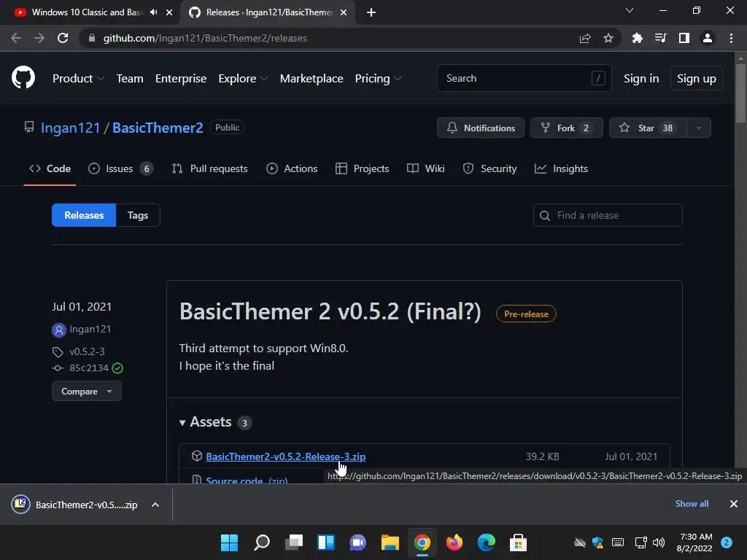
Task: Download BasicThemer2-v0.5.2-Release-3.zip
Action: coord(285,456)
